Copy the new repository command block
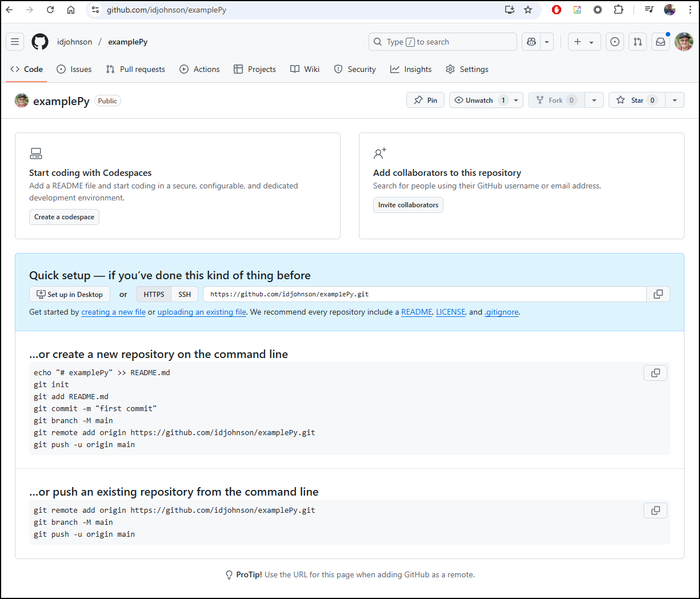The image size is (700, 599). [x=655, y=373]
